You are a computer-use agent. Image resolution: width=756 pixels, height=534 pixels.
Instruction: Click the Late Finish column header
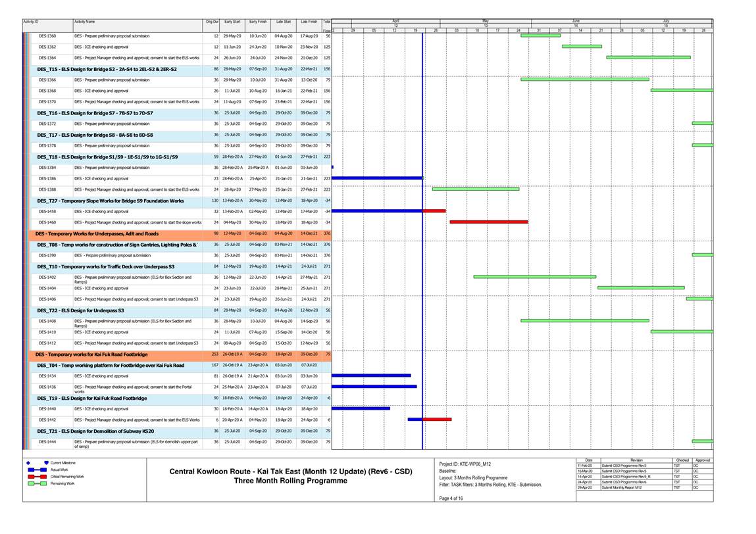(x=309, y=22)
